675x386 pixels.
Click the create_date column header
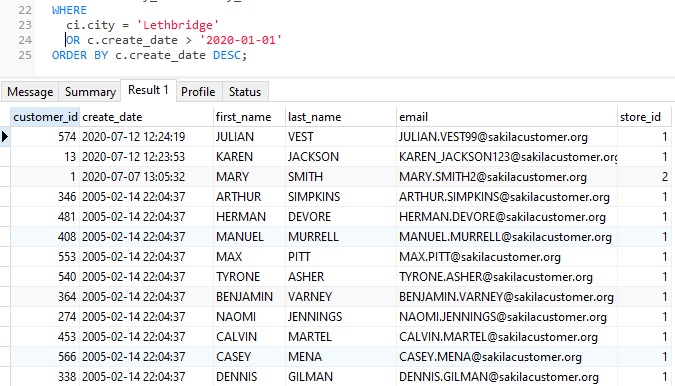[x=146, y=117]
